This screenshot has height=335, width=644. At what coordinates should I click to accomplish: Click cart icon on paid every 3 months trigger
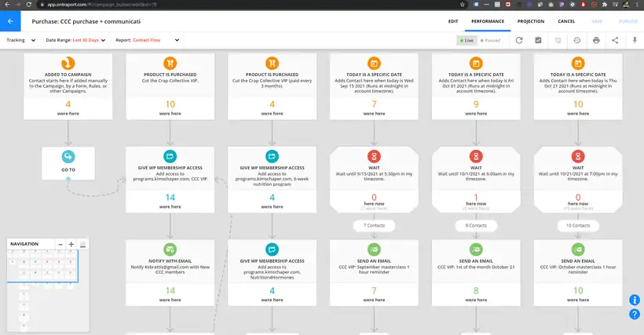[272, 63]
